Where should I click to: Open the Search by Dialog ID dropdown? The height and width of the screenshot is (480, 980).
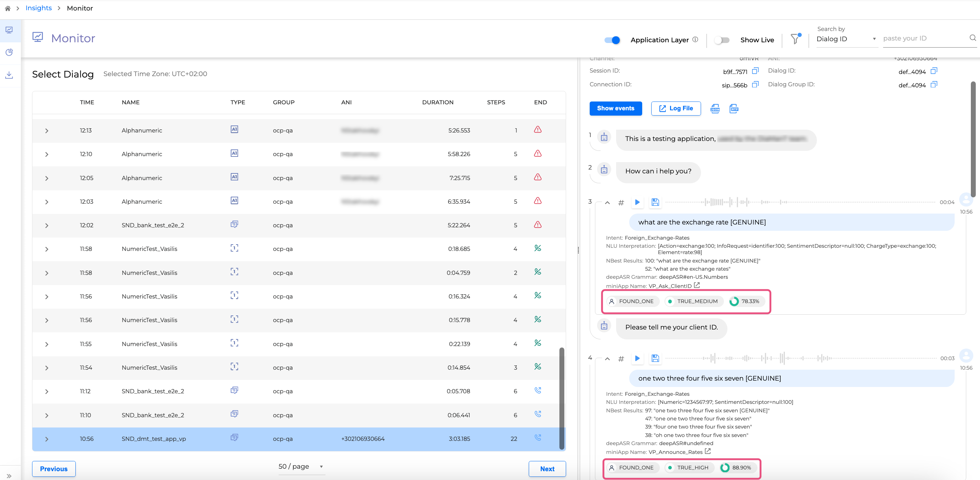point(846,39)
